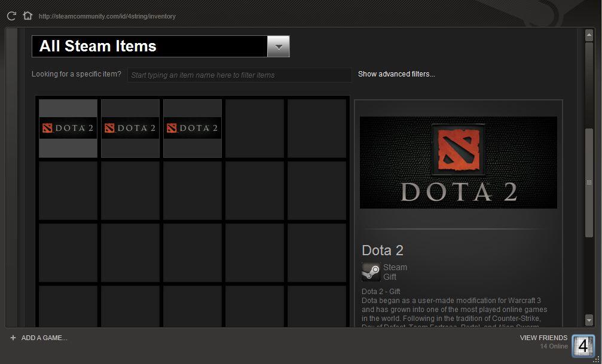Click the Steam logo icon beside Gift
The height and width of the screenshot is (364, 602).
point(371,272)
